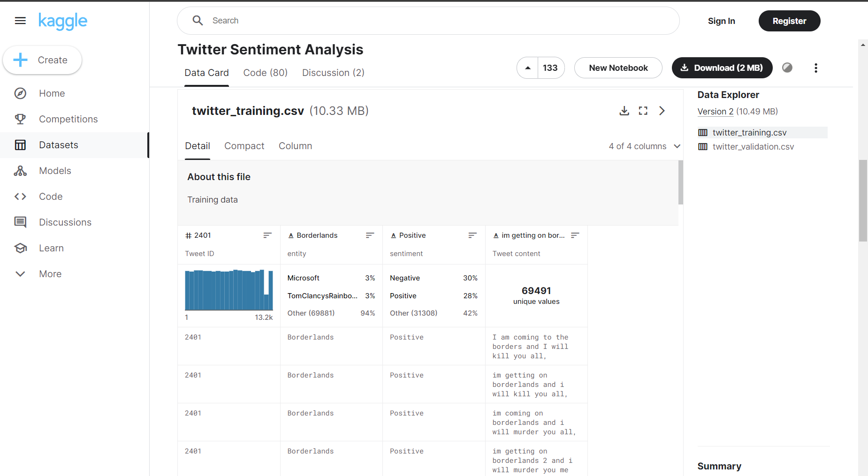Click Other (31308) sentiment value
Viewport: 868px width, 476px height.
413,313
